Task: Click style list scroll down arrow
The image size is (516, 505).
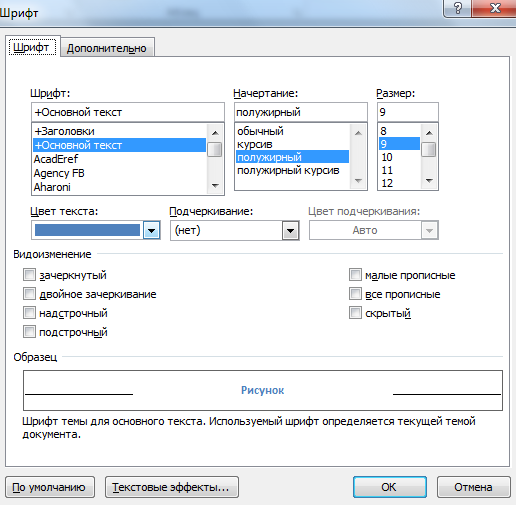Action: point(358,181)
